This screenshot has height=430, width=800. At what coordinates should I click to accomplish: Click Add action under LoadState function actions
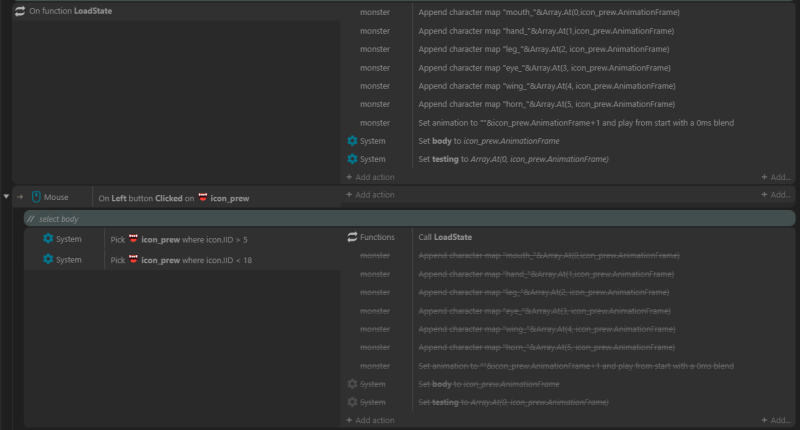point(370,177)
